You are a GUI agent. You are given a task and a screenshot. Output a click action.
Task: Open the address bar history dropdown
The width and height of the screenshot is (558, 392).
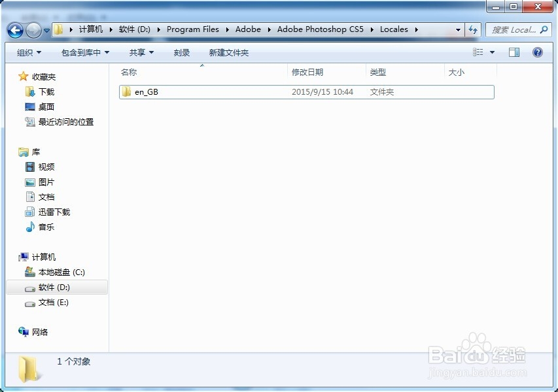(x=458, y=30)
